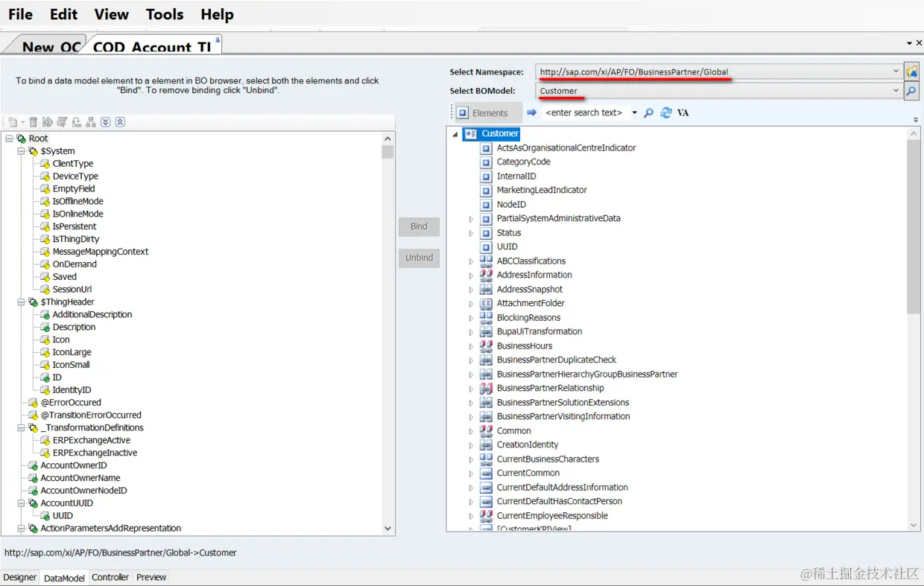
Task: Click the magnifier icon beside the BOModel field
Action: coord(911,91)
